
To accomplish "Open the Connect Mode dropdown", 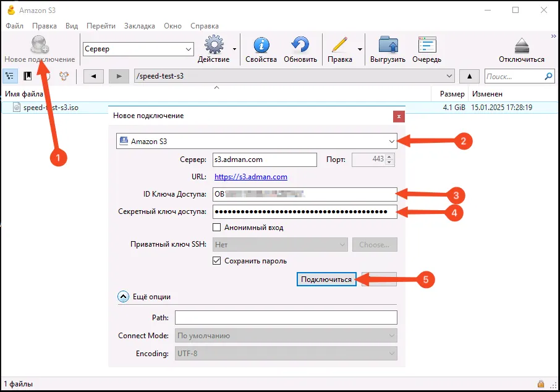I will coord(286,336).
